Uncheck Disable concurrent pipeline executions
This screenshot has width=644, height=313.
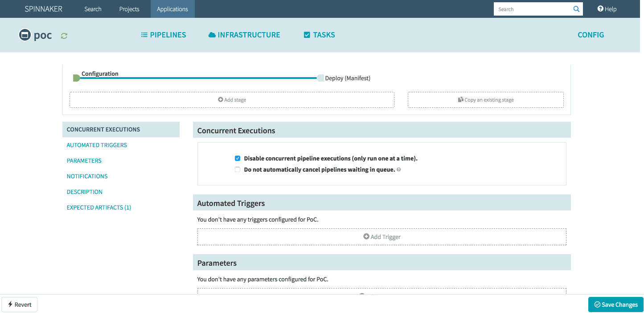238,158
